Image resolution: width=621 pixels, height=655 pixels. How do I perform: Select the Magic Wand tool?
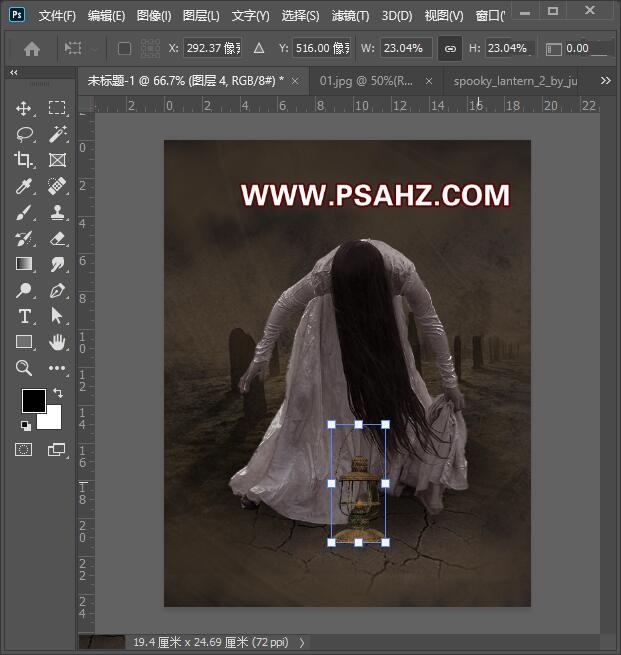coord(57,134)
